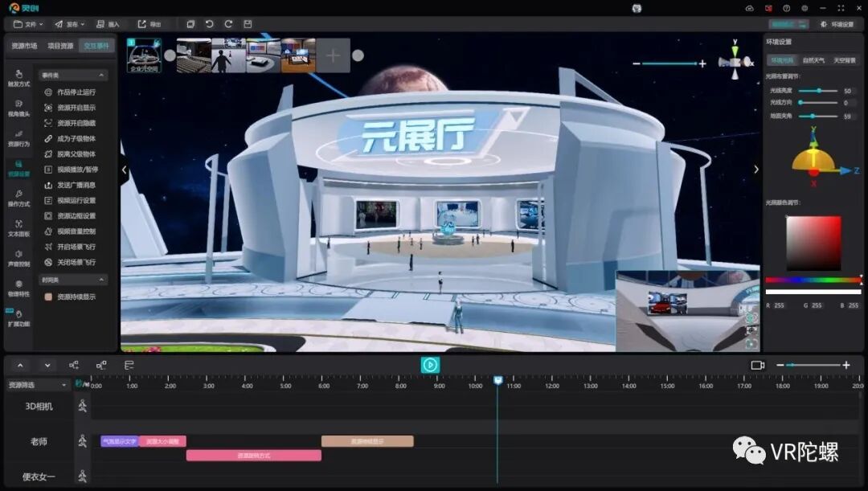Choose 资源开启隐藏 event
Screen dimensions: 868x491
70,124
